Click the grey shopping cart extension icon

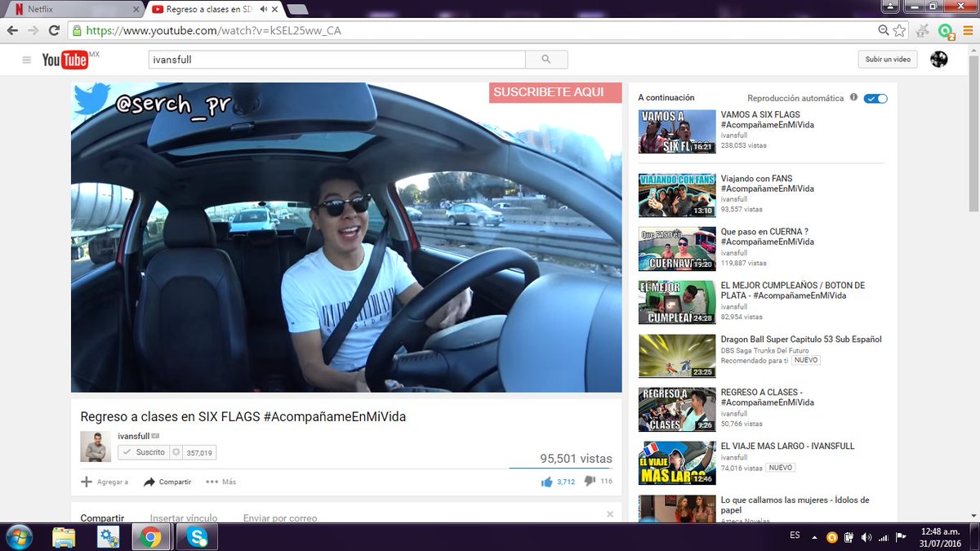pos(923,31)
